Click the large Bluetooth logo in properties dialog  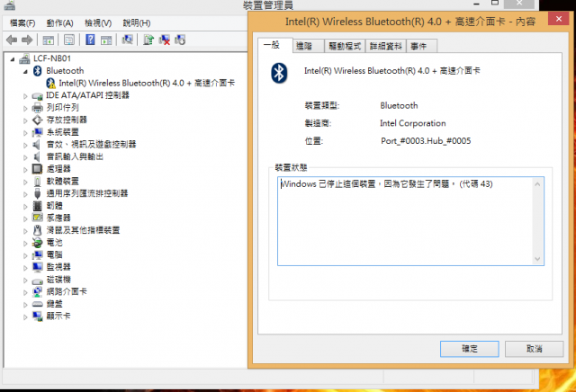pyautogui.click(x=279, y=73)
